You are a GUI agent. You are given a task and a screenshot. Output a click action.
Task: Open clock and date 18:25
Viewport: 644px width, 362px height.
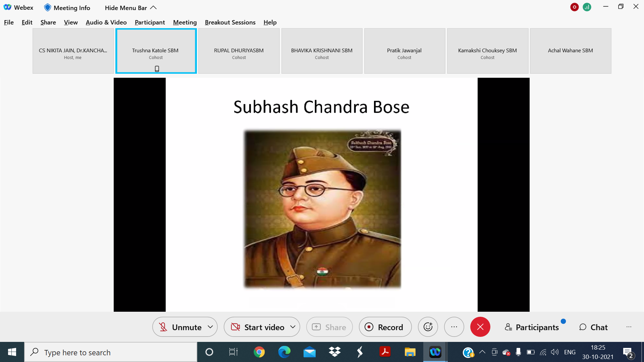point(598,352)
